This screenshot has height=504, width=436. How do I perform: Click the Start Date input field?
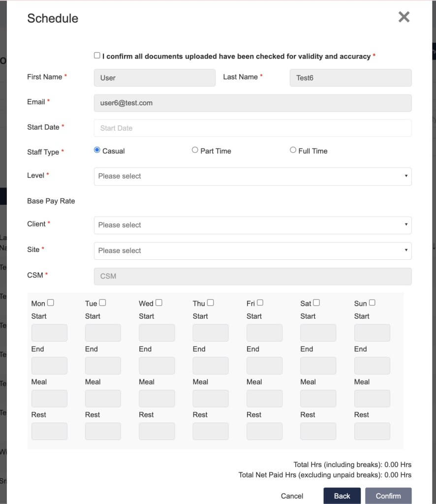point(252,128)
